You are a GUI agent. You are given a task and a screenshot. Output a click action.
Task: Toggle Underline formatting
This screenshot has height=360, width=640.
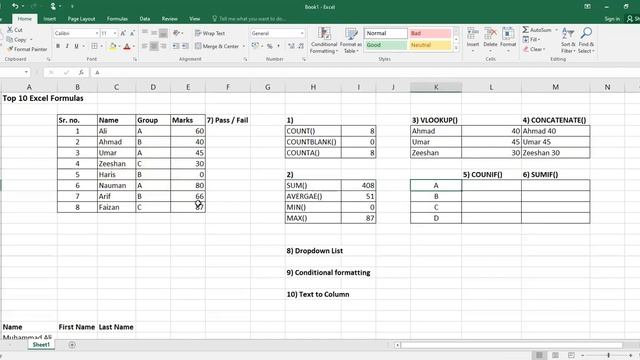pos(76,46)
